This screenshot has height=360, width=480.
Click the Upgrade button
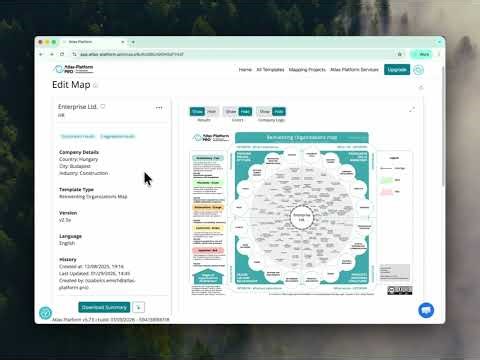click(397, 70)
